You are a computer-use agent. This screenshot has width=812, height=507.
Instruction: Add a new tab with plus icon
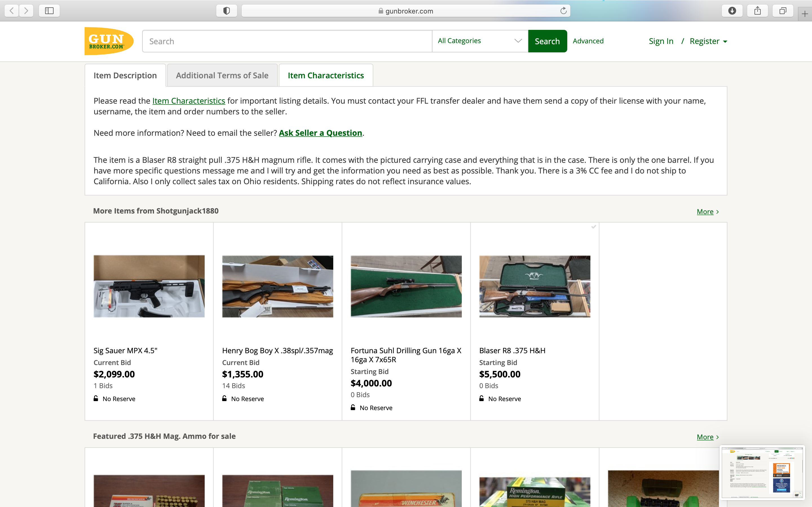pos(805,14)
